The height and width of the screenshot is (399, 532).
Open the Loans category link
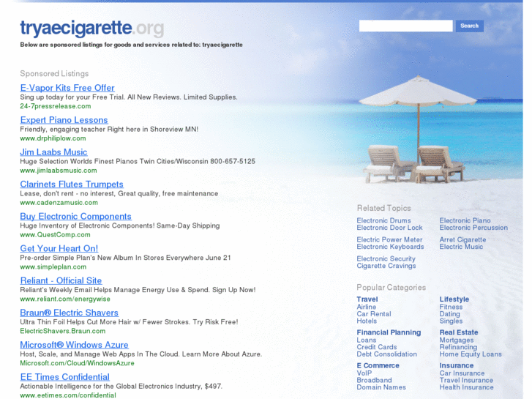[367, 340]
